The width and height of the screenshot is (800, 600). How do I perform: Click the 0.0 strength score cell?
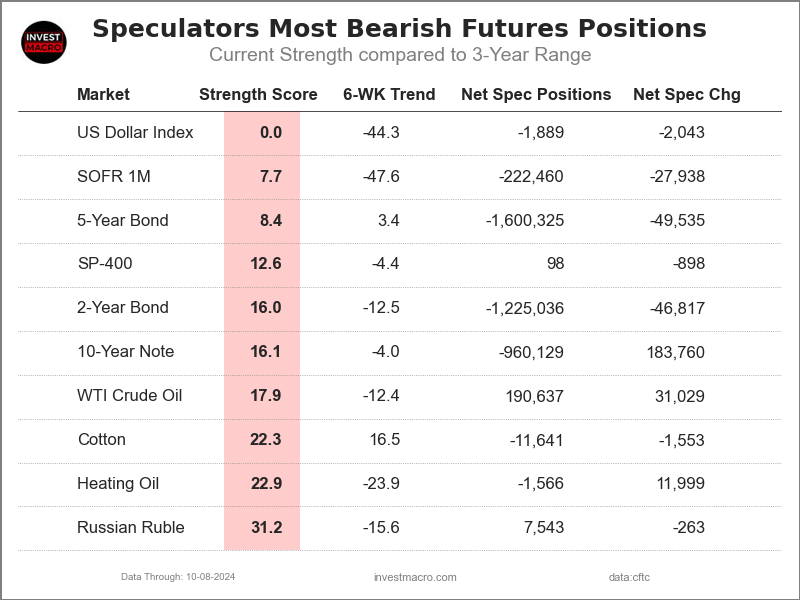[270, 133]
